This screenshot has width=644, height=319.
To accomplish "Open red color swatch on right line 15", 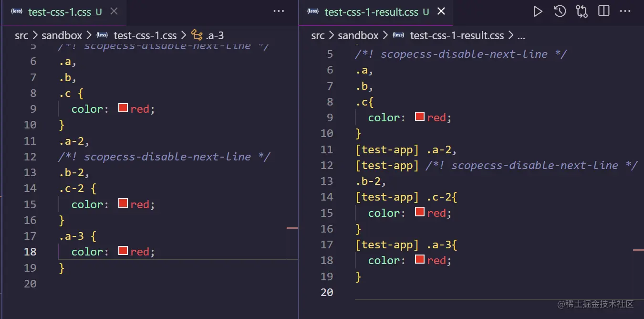I will tap(420, 212).
